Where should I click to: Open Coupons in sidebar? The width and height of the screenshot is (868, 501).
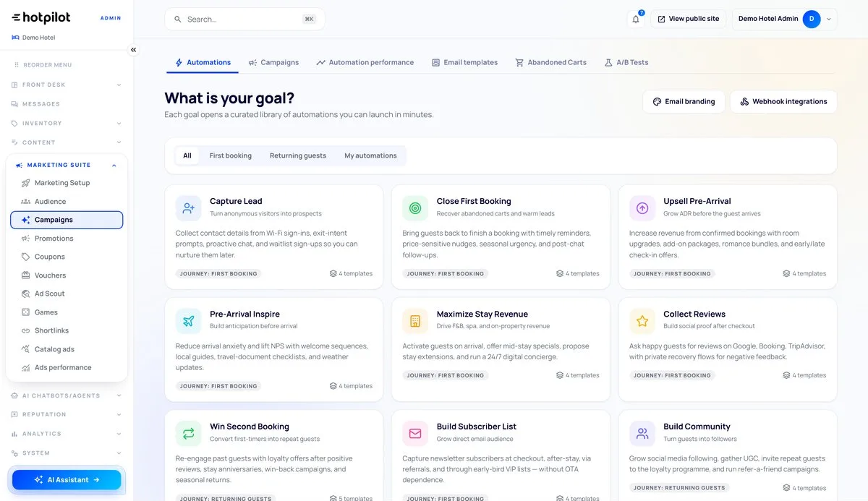coord(67,257)
